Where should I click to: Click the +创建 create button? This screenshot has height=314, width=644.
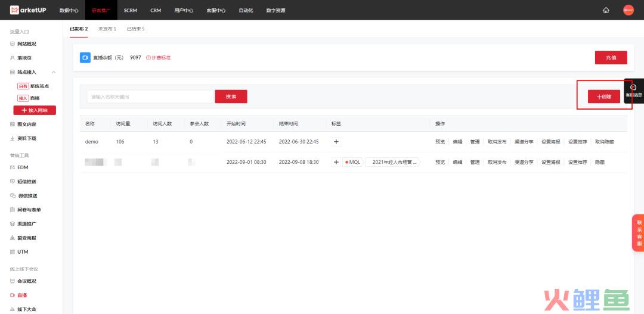603,97
